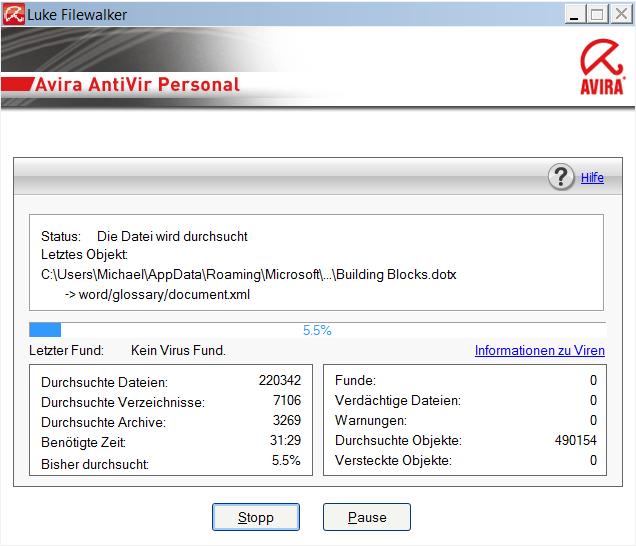
Task: Open the Hilfe link
Action: (x=592, y=178)
